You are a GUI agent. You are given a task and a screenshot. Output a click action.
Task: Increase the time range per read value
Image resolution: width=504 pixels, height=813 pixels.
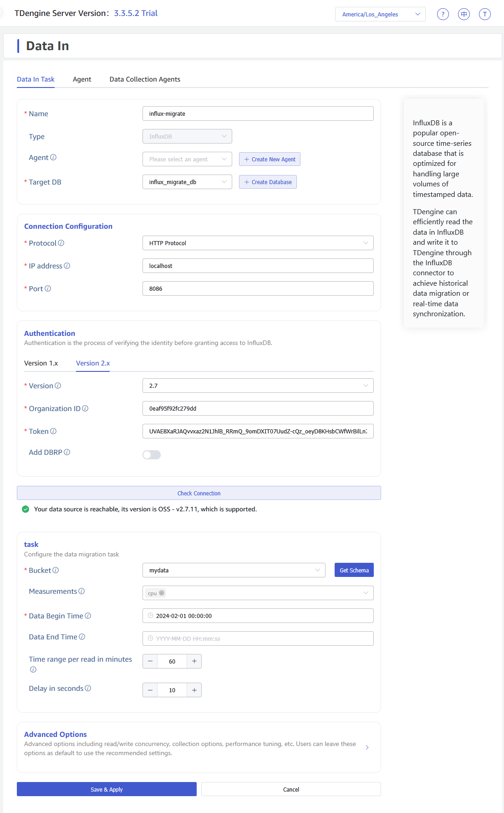pyautogui.click(x=194, y=662)
